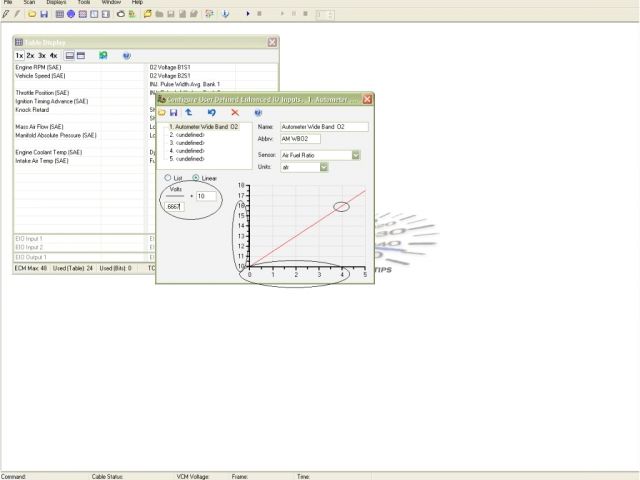The image size is (640, 480).
Task: Expand the Sensor dropdown showing Air Fuel Ratio
Action: pos(355,155)
